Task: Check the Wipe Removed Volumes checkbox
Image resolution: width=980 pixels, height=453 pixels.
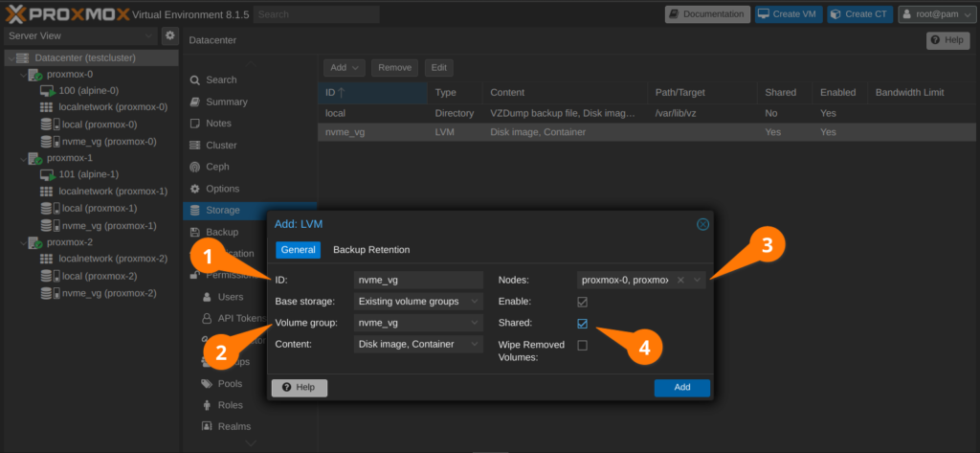Action: pos(583,346)
